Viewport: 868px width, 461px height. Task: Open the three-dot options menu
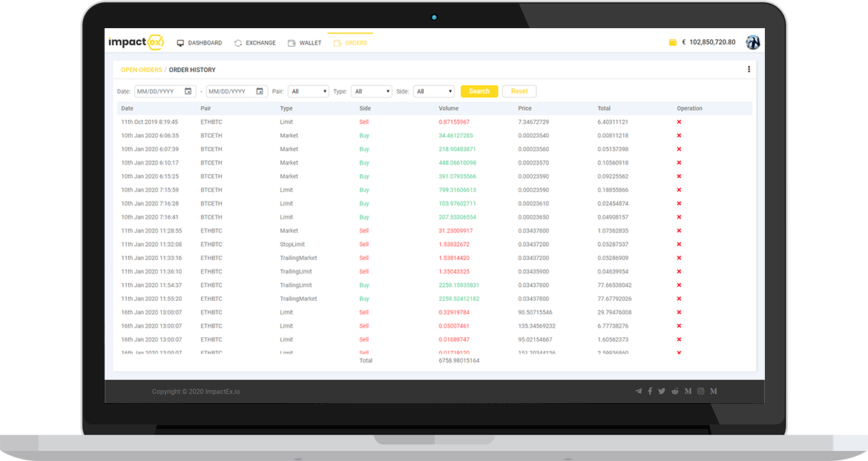pyautogui.click(x=749, y=70)
